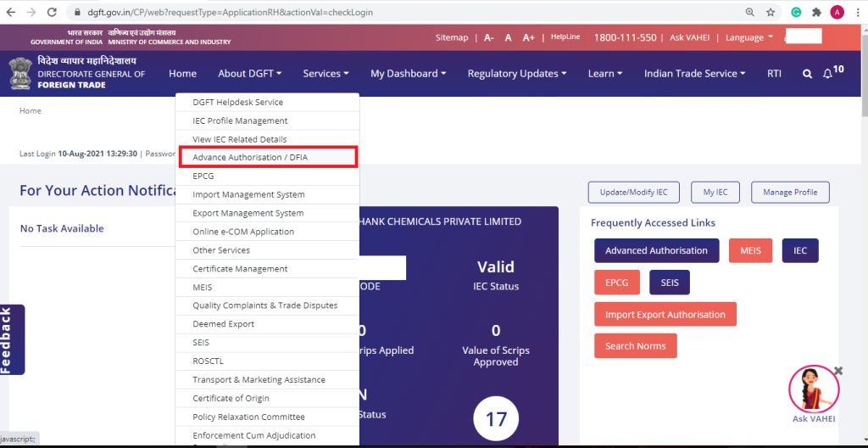Select Advance Authorisation / DFIA menu item
Screen dimensions: 868x448
coord(267,158)
